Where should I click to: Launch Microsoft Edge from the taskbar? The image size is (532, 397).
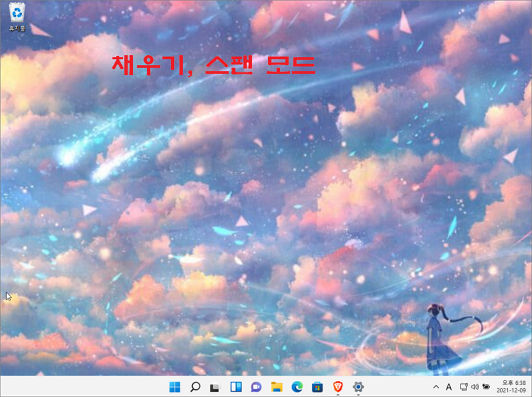click(x=297, y=387)
